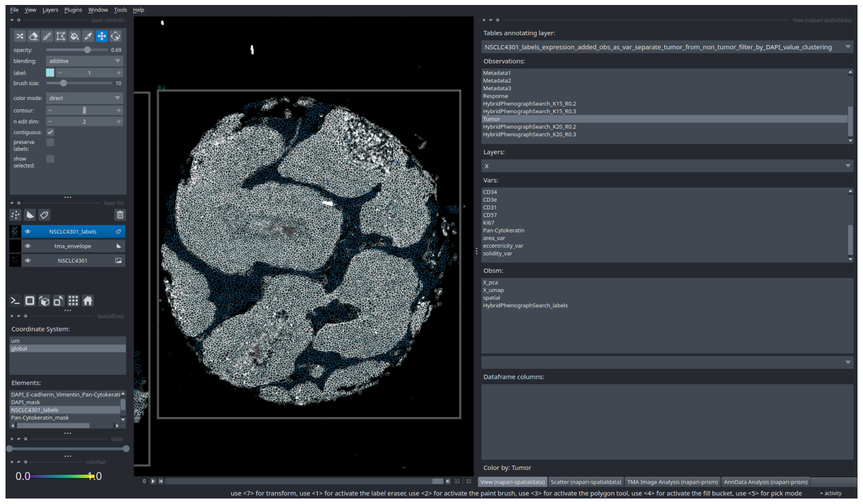863x504 pixels.
Task: Toggle visibility of tma_envelope layer
Action: (x=27, y=246)
